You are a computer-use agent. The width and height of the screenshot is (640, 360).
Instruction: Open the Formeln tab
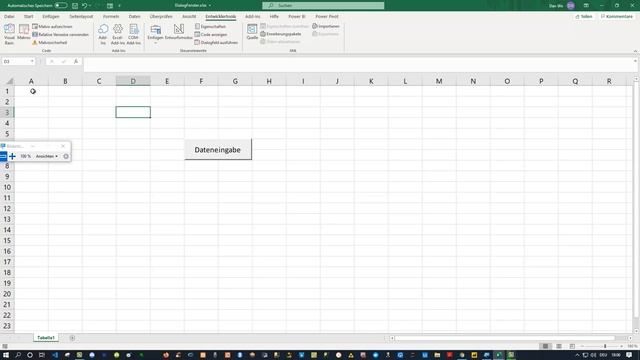pyautogui.click(x=111, y=16)
